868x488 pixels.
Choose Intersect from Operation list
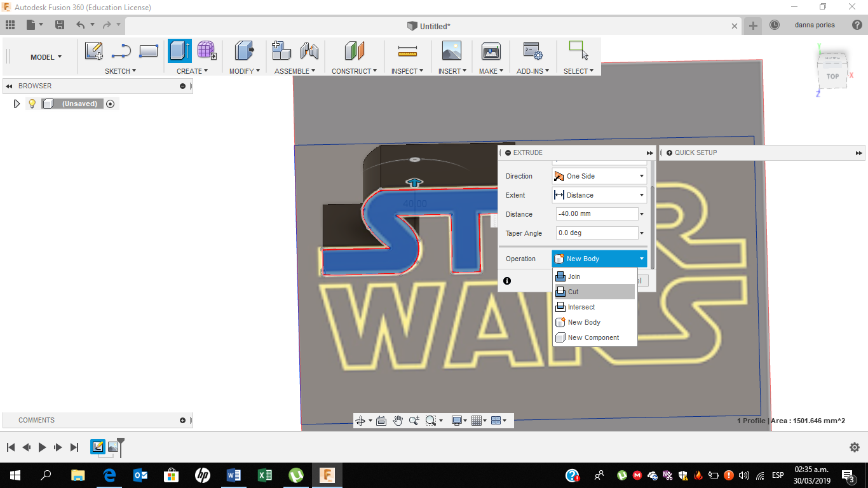[x=595, y=307]
